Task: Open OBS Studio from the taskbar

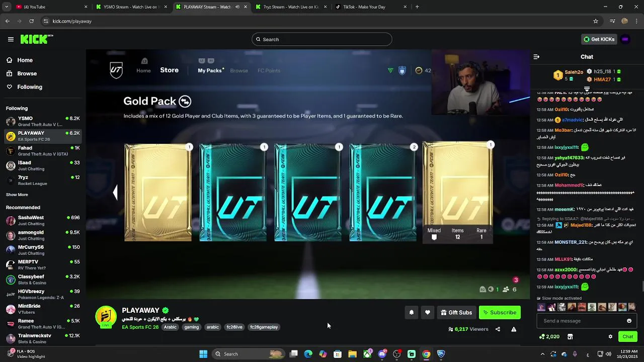Action: tap(396, 354)
